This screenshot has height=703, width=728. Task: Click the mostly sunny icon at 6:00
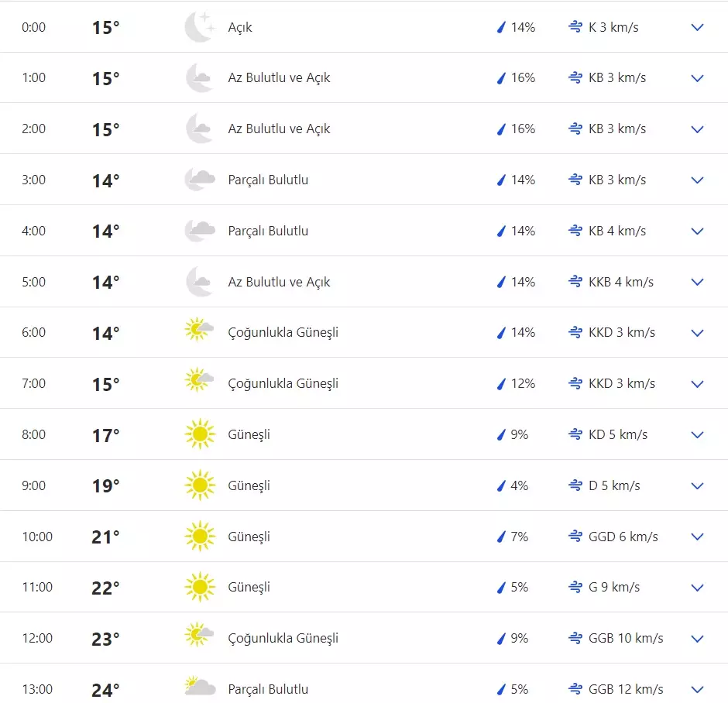199,332
